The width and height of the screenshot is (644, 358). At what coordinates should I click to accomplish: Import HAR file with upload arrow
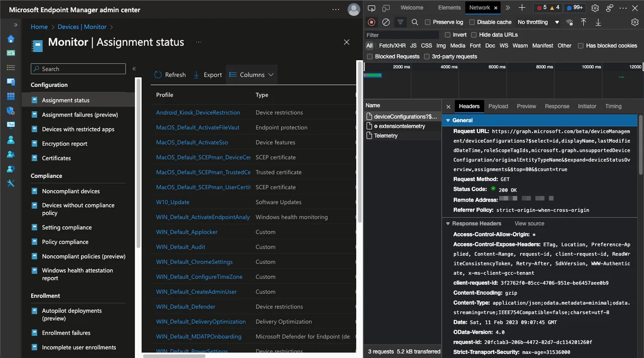(x=584, y=22)
